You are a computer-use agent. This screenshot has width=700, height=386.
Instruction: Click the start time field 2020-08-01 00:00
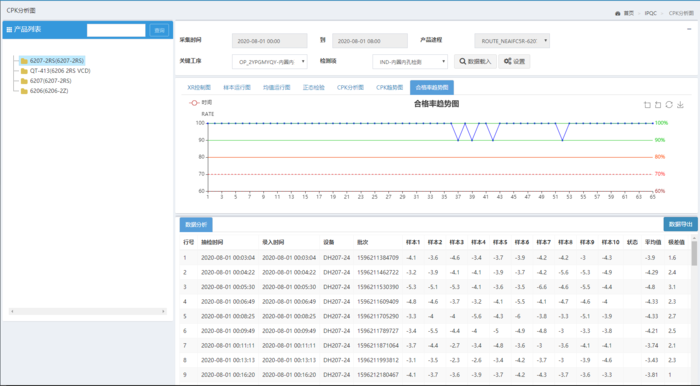pos(270,41)
